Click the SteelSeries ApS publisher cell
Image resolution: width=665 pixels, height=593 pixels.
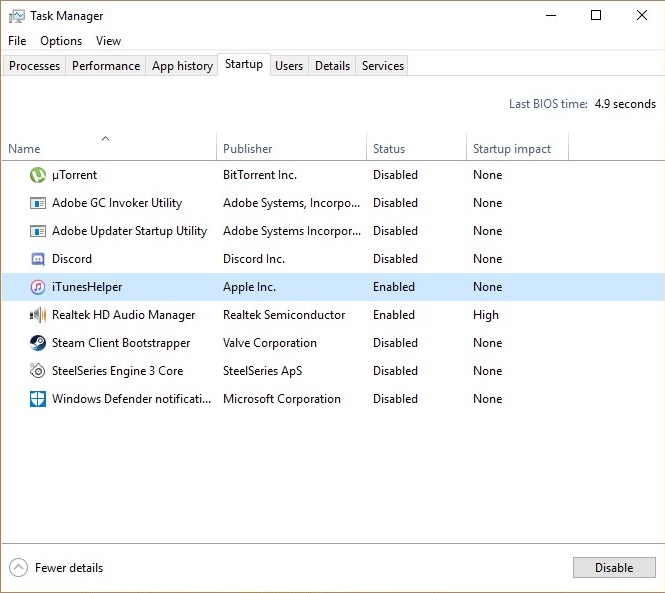263,371
